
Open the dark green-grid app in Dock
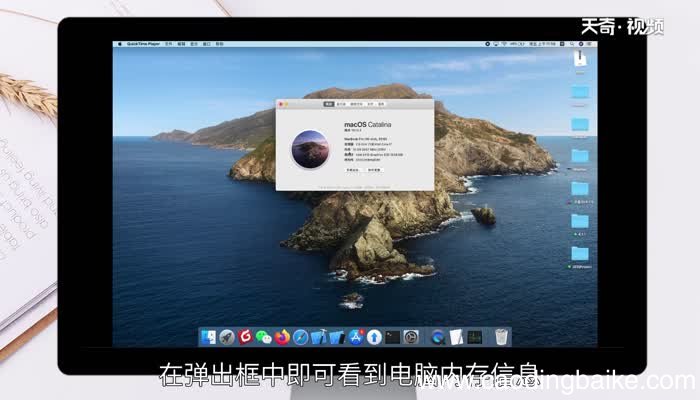tap(475, 338)
